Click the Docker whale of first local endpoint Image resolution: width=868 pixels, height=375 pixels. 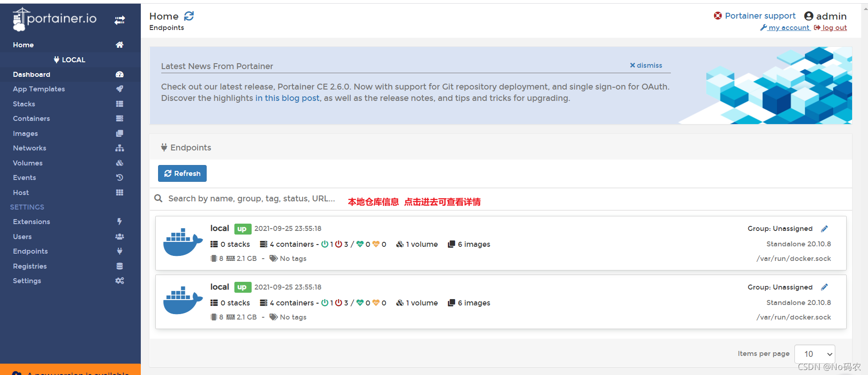183,242
